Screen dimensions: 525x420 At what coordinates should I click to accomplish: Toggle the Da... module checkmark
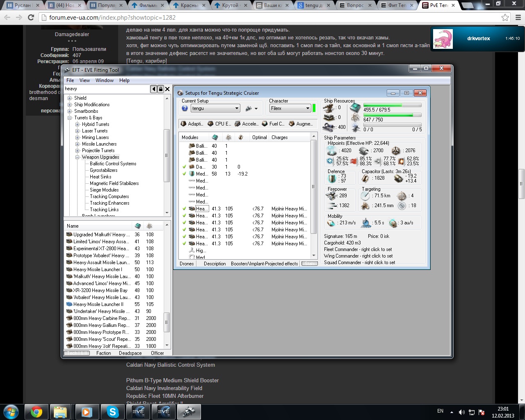click(185, 167)
